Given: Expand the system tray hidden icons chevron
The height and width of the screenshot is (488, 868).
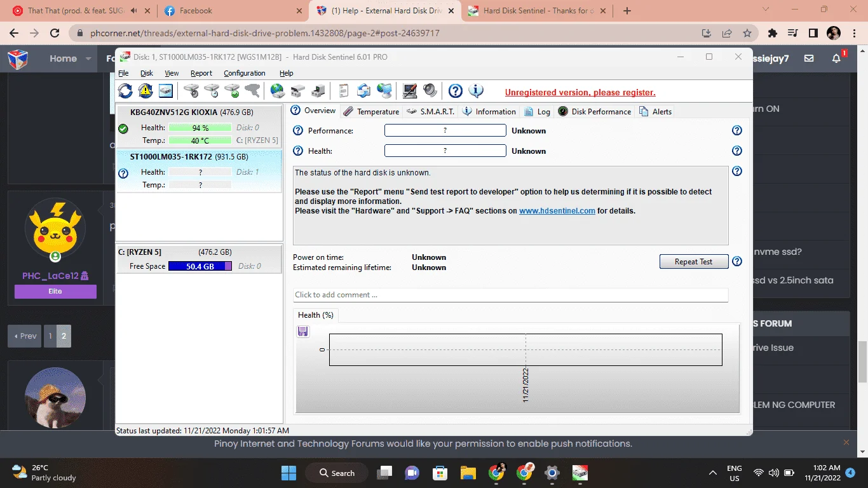Looking at the screenshot, I should pyautogui.click(x=714, y=473).
